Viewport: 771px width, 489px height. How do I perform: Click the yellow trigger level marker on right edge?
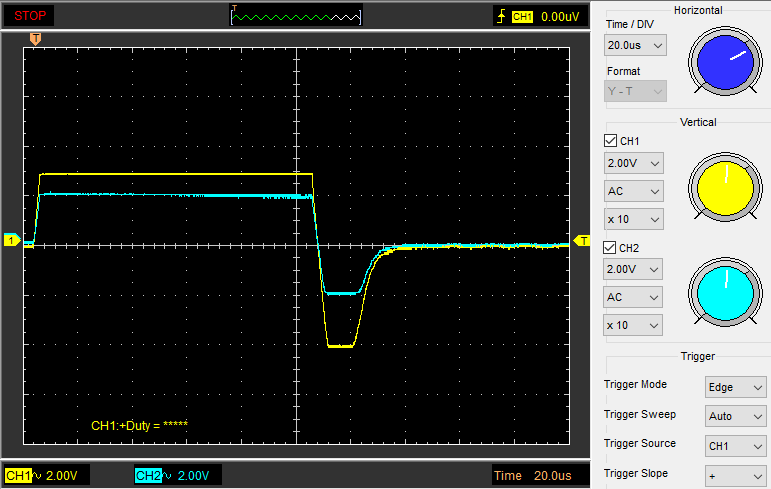[x=583, y=241]
